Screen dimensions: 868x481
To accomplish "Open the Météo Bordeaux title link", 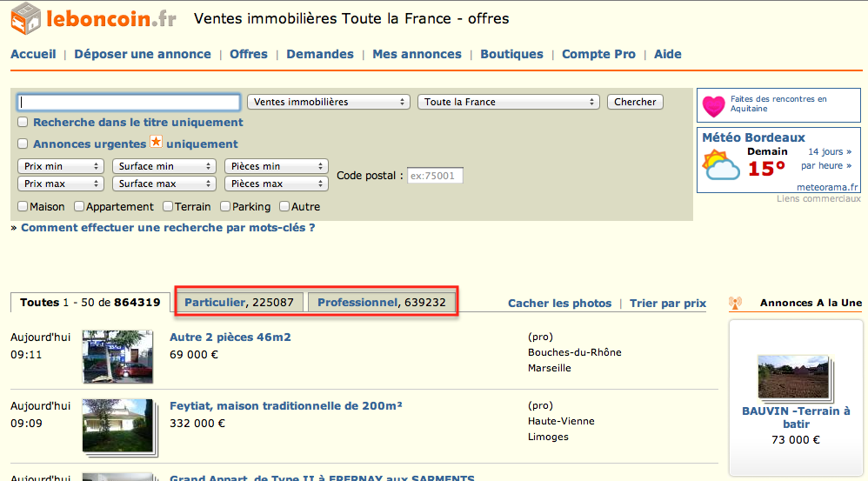I will click(753, 137).
